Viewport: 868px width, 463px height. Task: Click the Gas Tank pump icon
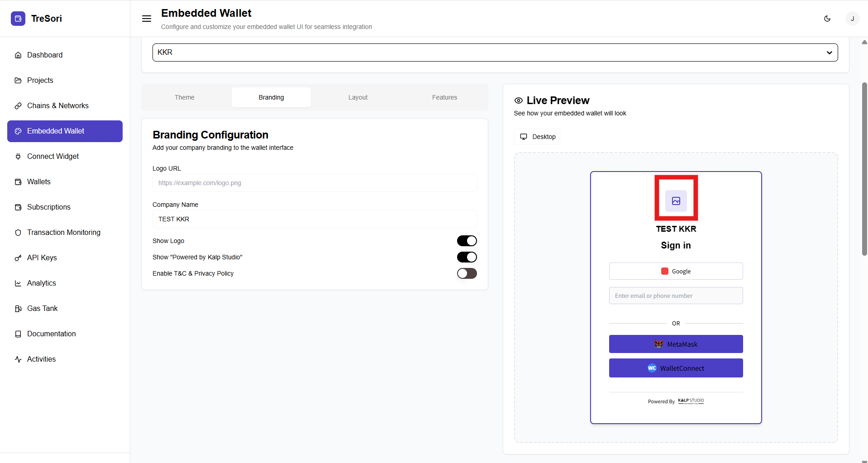pos(18,309)
